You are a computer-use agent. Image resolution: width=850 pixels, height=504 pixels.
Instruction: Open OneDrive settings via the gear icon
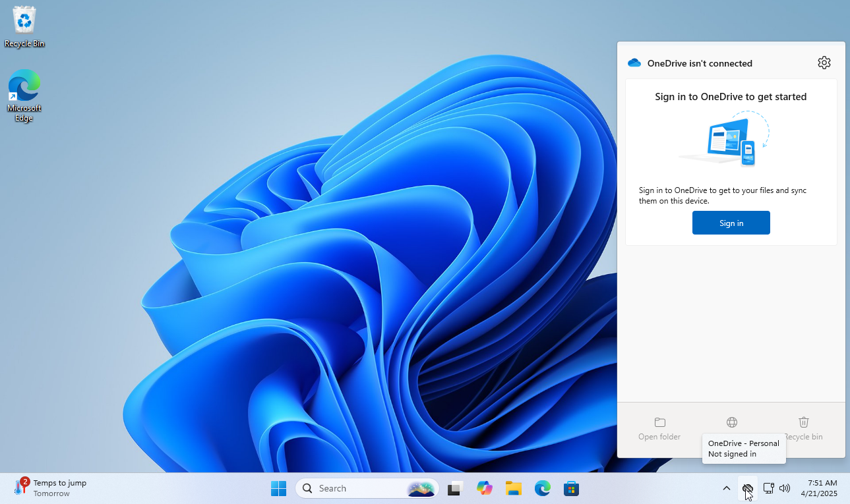824,62
